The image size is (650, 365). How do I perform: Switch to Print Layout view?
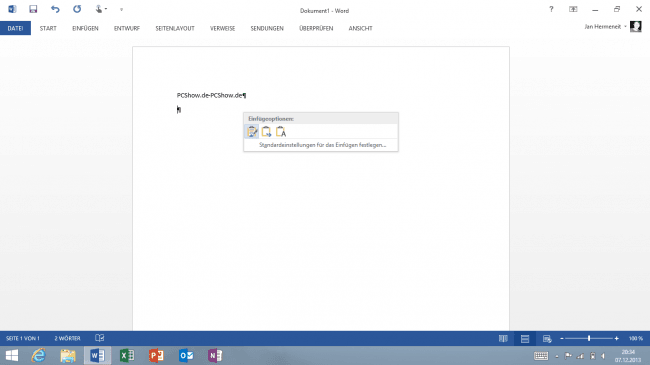[x=525, y=339]
